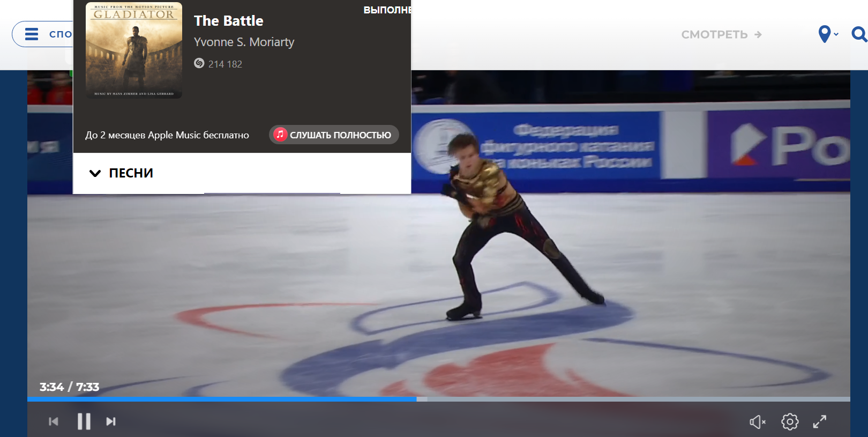Click the ВЫПОЛНЕ tab label

pyautogui.click(x=387, y=10)
